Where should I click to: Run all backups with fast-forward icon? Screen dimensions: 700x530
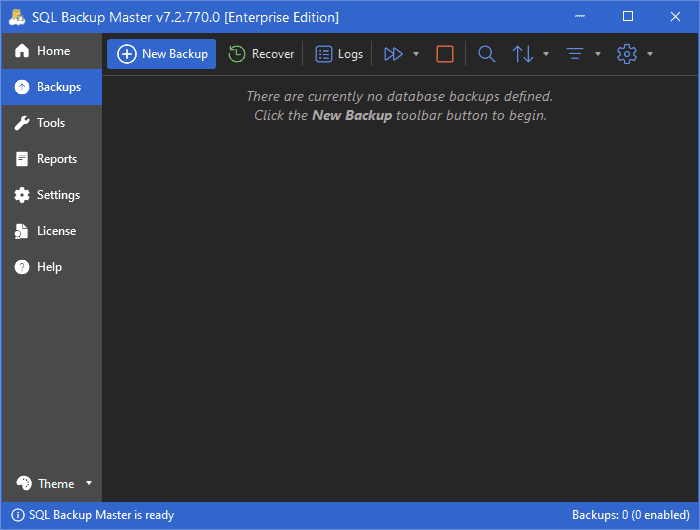pos(393,54)
